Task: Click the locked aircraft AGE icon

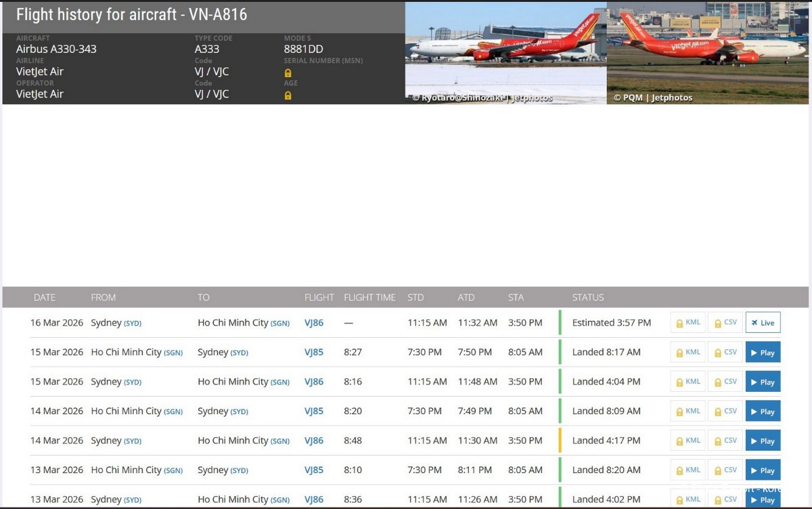Action: pyautogui.click(x=288, y=95)
